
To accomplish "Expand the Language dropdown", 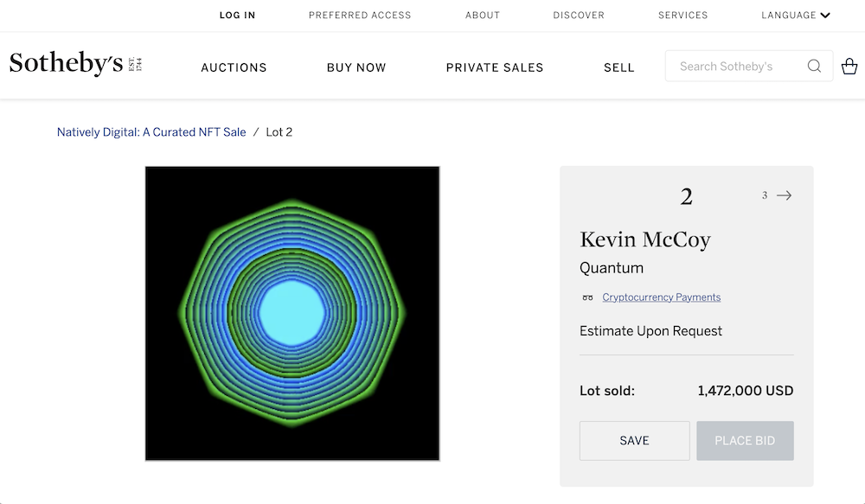I will tap(795, 15).
